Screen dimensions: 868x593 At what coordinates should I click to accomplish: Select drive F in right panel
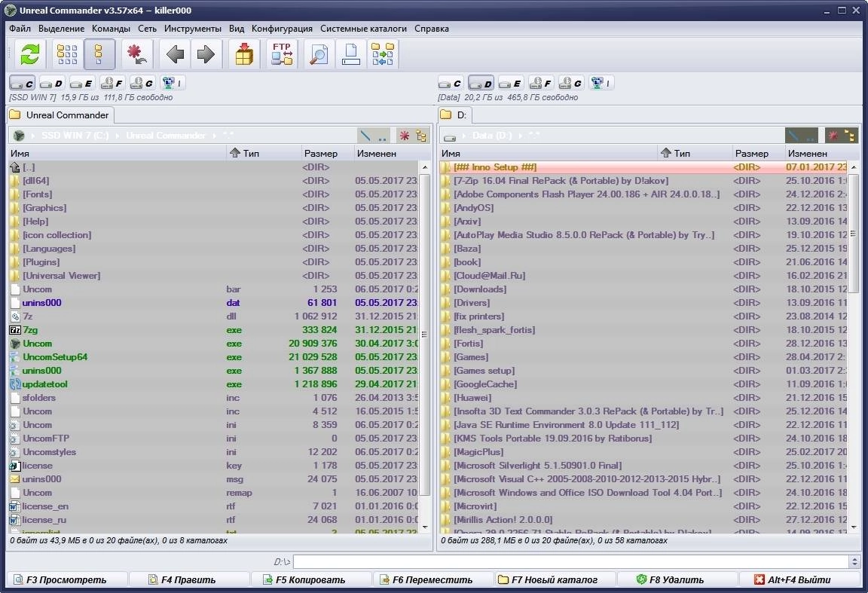[541, 83]
